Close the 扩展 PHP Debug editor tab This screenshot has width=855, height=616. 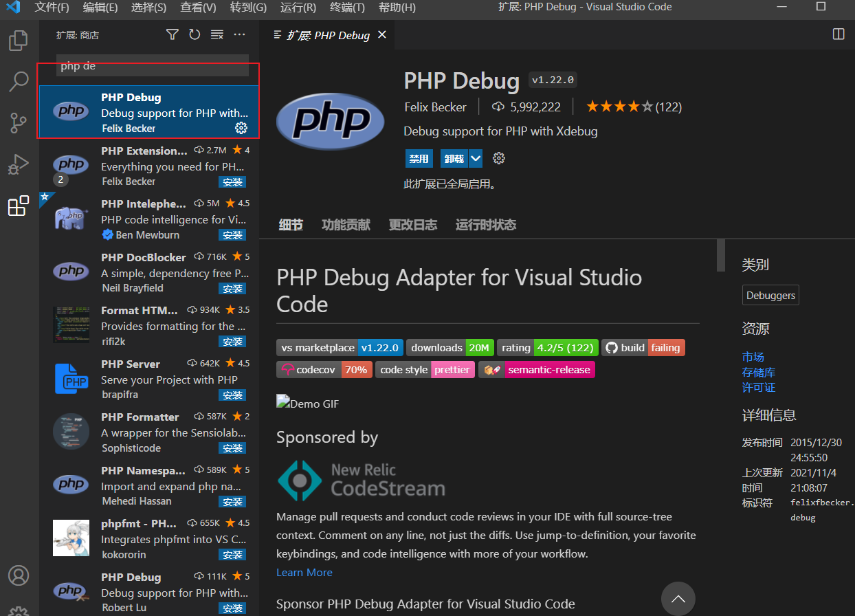[x=382, y=34]
